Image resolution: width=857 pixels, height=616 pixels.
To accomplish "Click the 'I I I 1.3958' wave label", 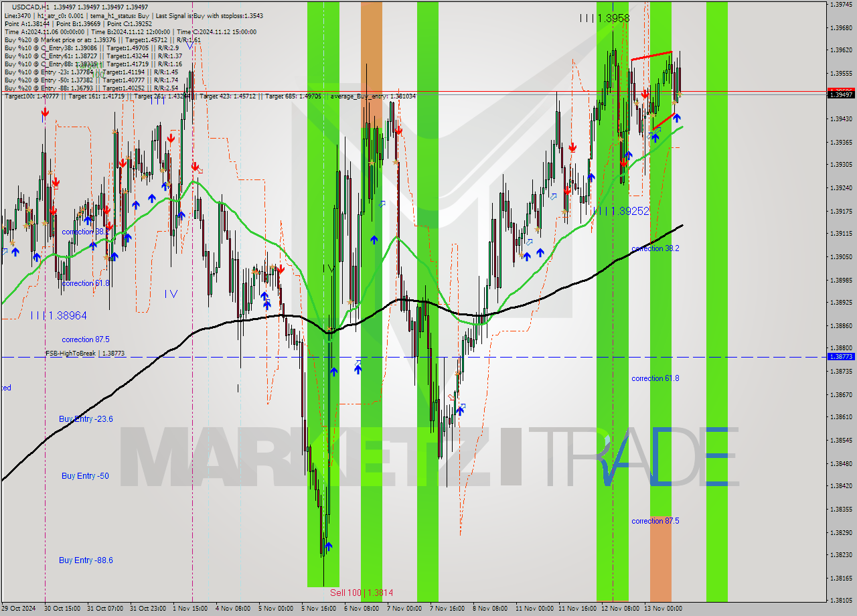I will [x=605, y=19].
